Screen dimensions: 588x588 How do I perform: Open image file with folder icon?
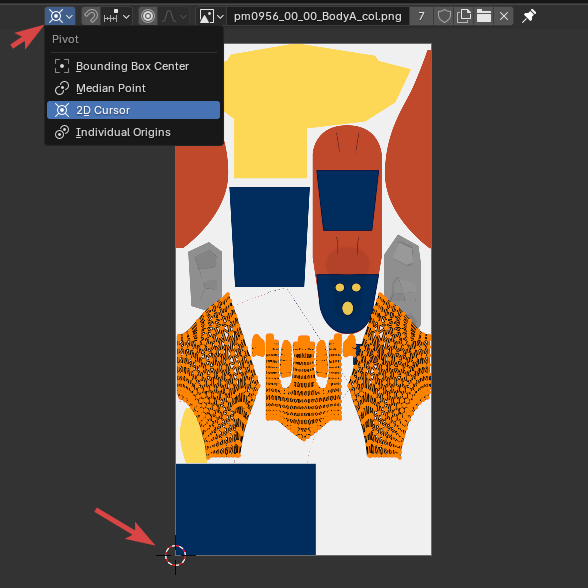(x=484, y=16)
